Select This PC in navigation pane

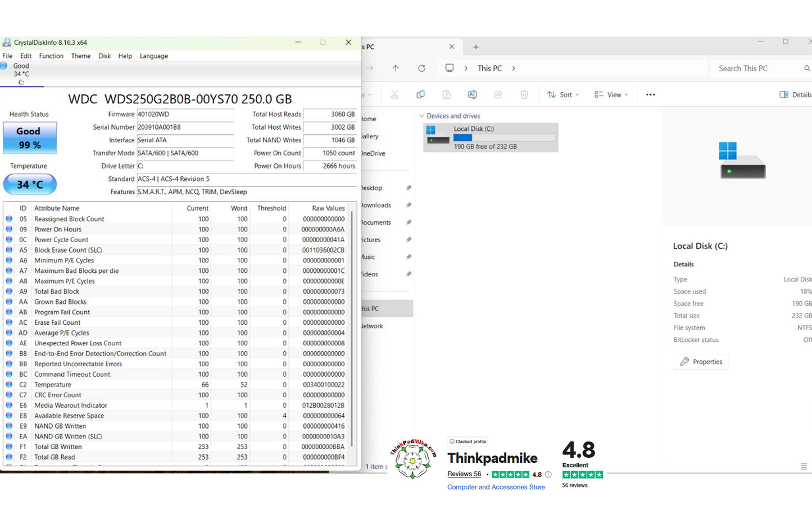[x=387, y=309]
